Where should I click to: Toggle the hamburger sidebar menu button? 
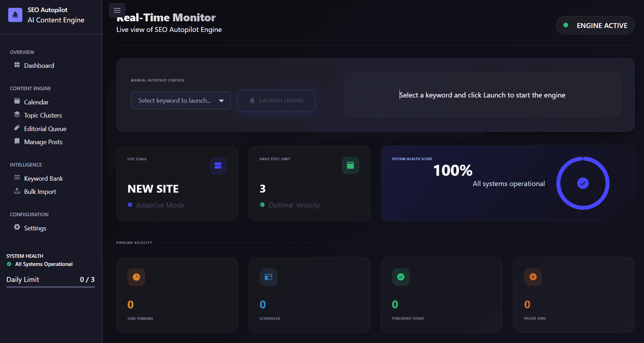coord(117,10)
